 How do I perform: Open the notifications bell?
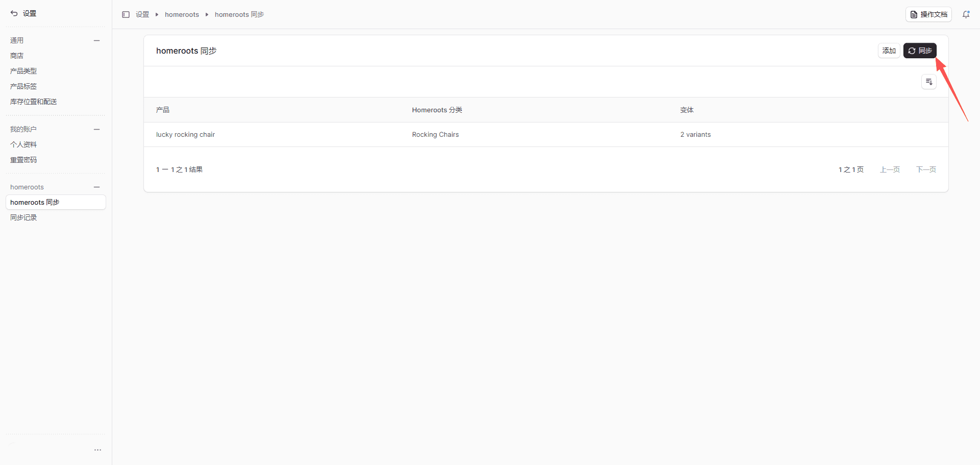[966, 15]
